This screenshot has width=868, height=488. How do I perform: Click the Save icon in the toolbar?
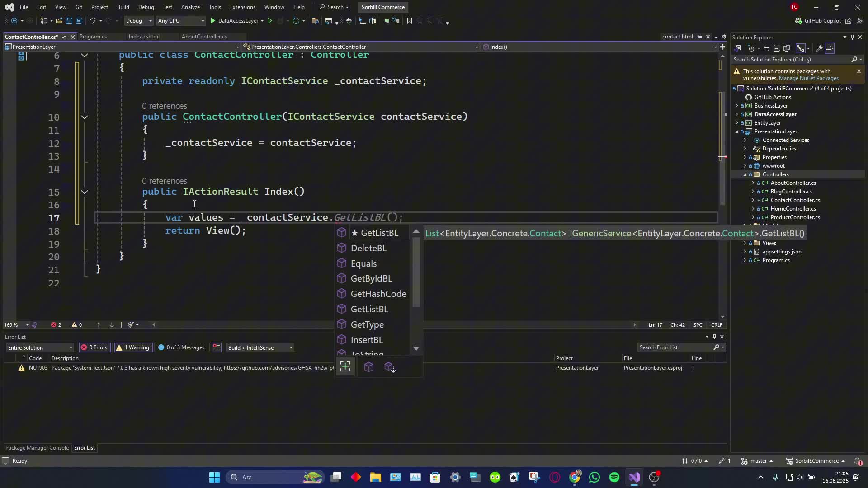69,21
